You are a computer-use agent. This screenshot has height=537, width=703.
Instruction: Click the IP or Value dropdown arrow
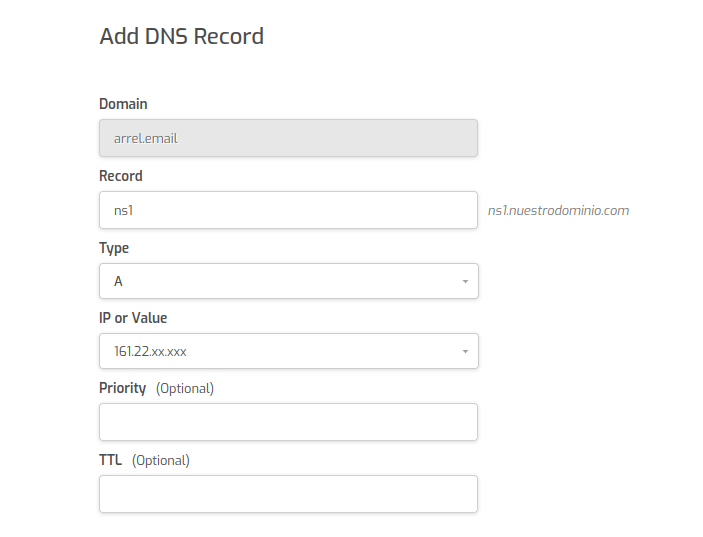[x=464, y=352]
